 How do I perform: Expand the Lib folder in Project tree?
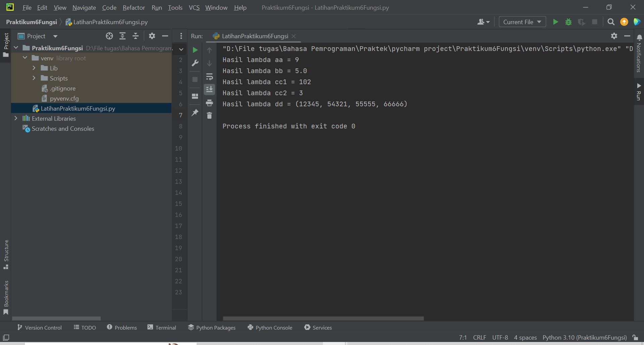pyautogui.click(x=34, y=68)
